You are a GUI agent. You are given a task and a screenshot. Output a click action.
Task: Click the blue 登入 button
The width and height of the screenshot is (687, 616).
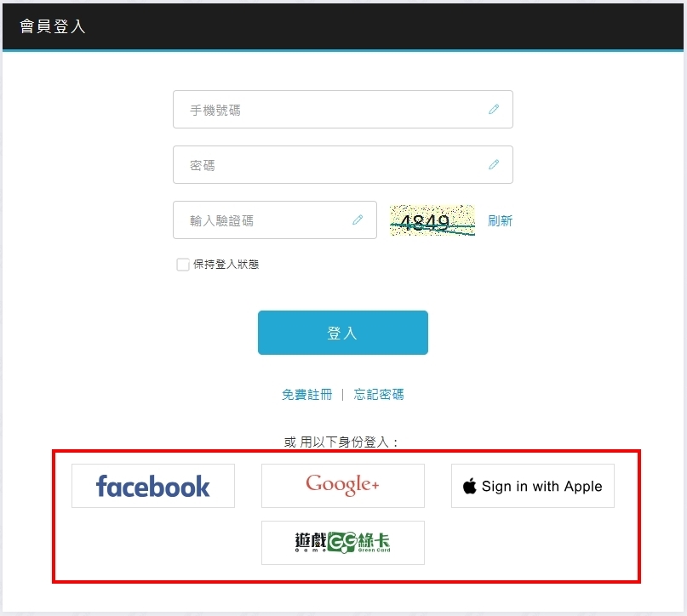click(342, 333)
